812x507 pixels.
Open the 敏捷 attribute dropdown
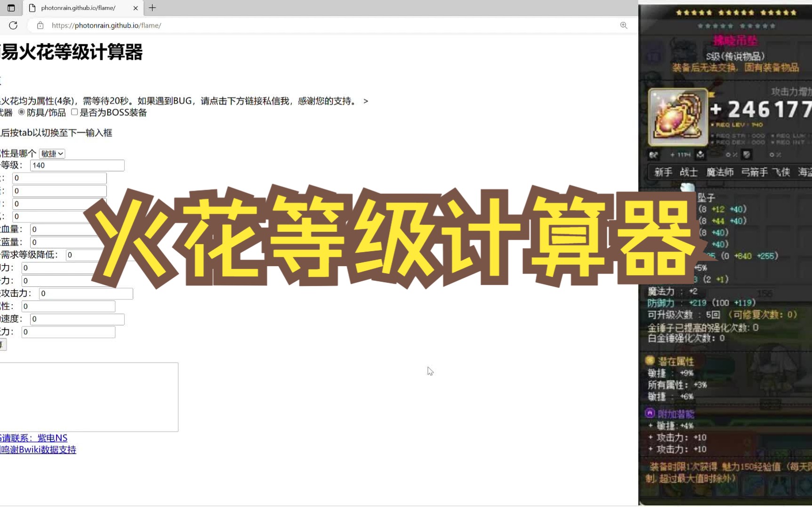tap(51, 153)
